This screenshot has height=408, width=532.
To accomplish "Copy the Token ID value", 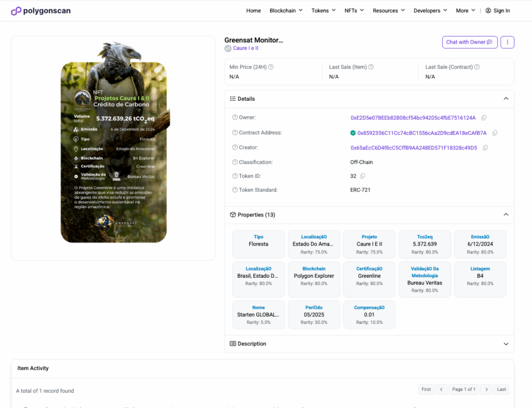I will coord(363,176).
